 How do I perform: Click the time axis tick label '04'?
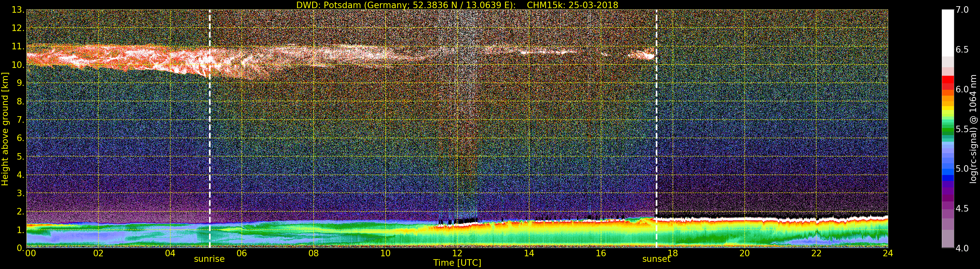coord(170,253)
